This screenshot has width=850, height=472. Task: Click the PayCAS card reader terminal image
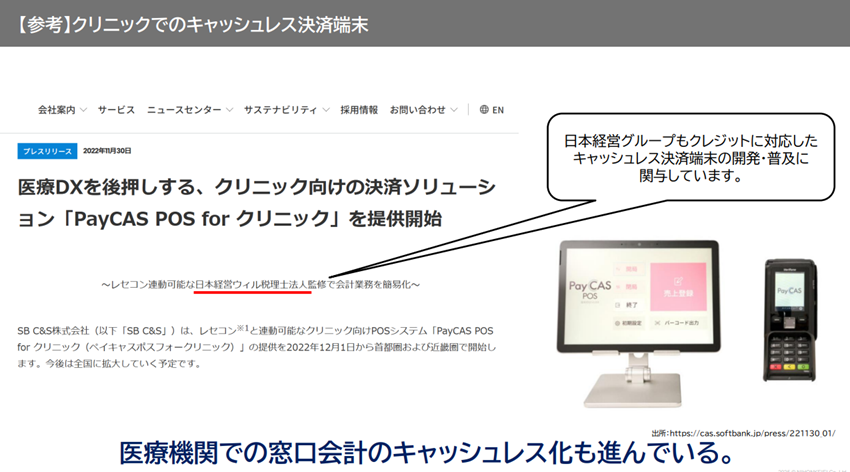(x=790, y=320)
